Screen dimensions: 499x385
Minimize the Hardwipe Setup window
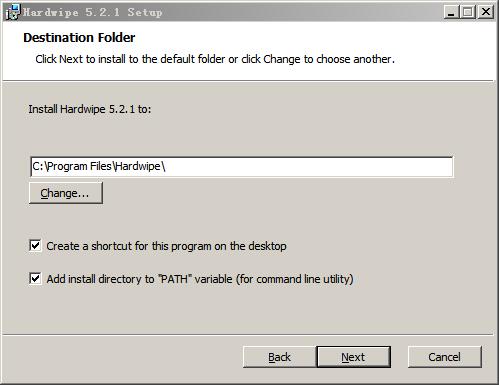(x=451, y=12)
